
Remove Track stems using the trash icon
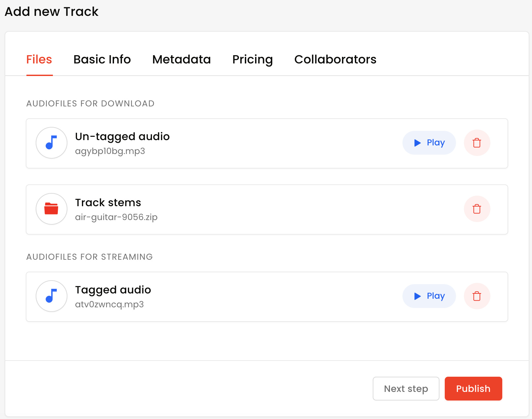pyautogui.click(x=477, y=209)
